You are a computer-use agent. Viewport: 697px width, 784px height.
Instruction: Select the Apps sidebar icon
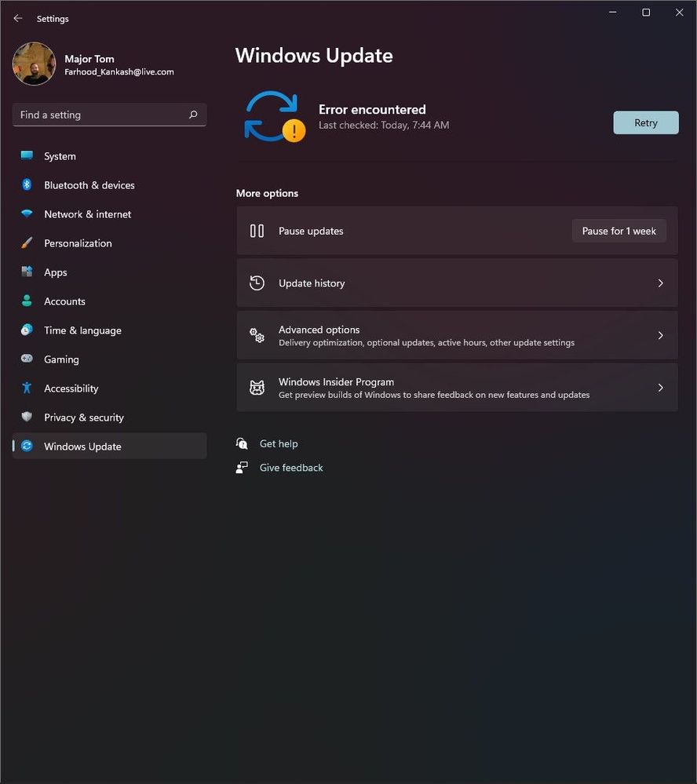[28, 272]
